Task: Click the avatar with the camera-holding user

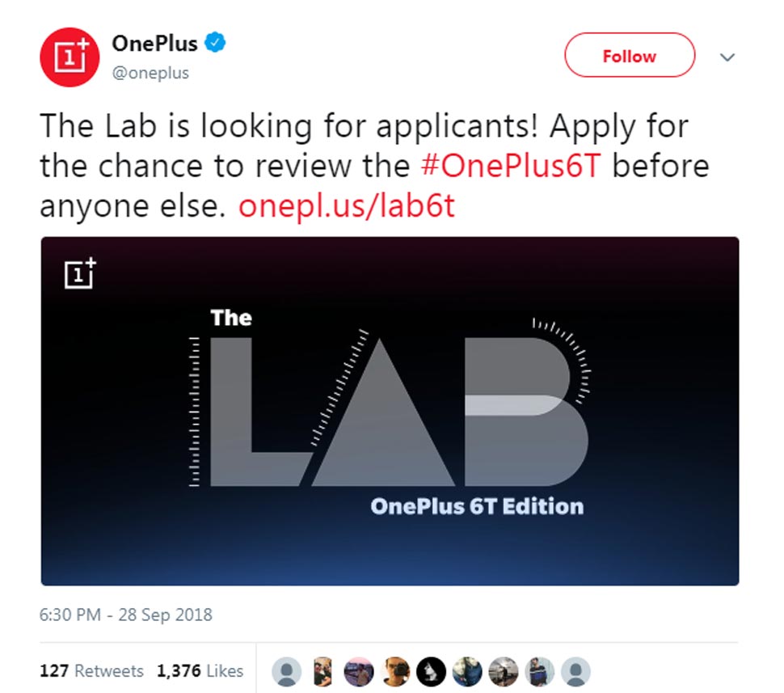Action: click(396, 671)
